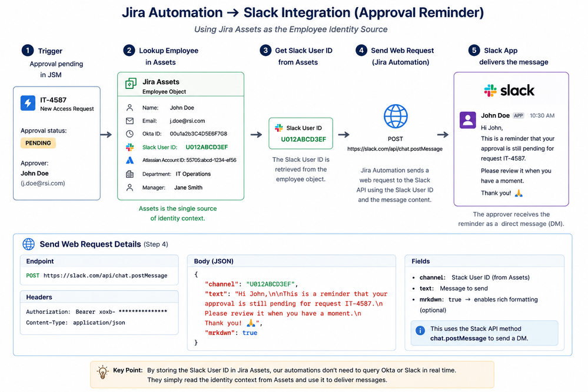This screenshot has height=392, width=588.
Task: Click the praying hands emoji after Thank you!
Action: point(518,193)
